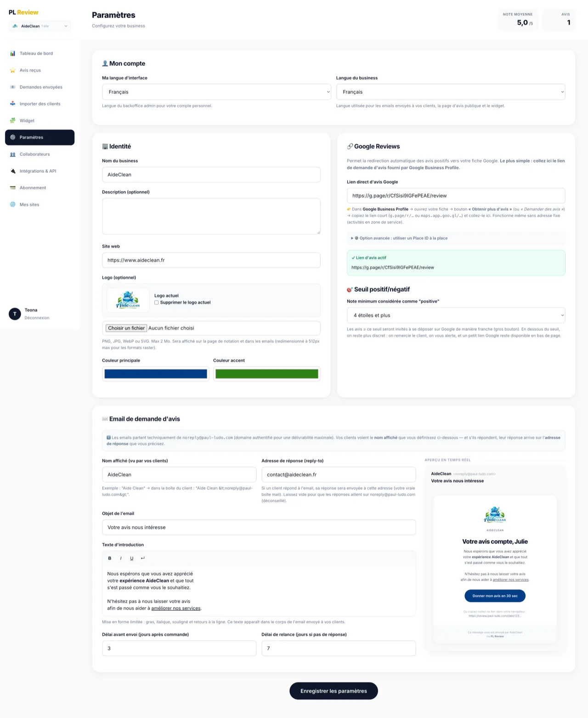Click the Site web input field
Screen dimensions: 588x718
211,260
